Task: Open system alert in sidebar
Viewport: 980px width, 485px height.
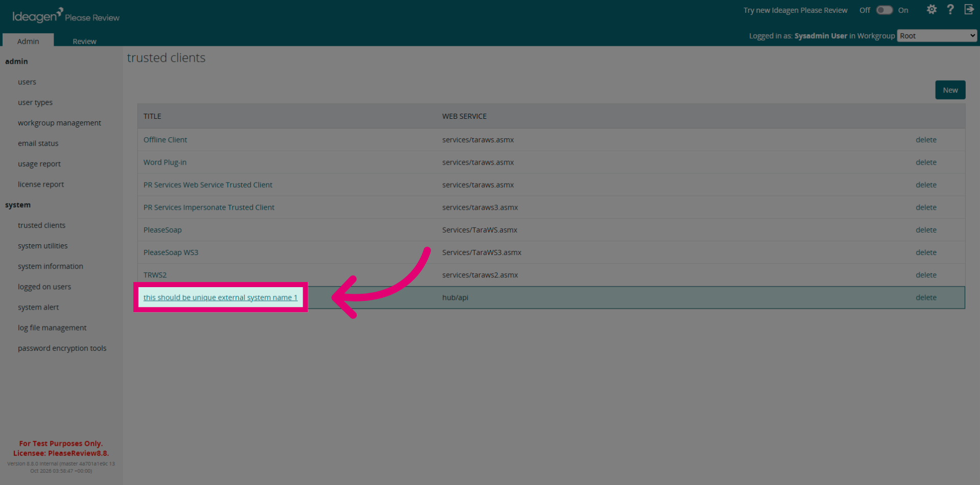Action: tap(38, 307)
